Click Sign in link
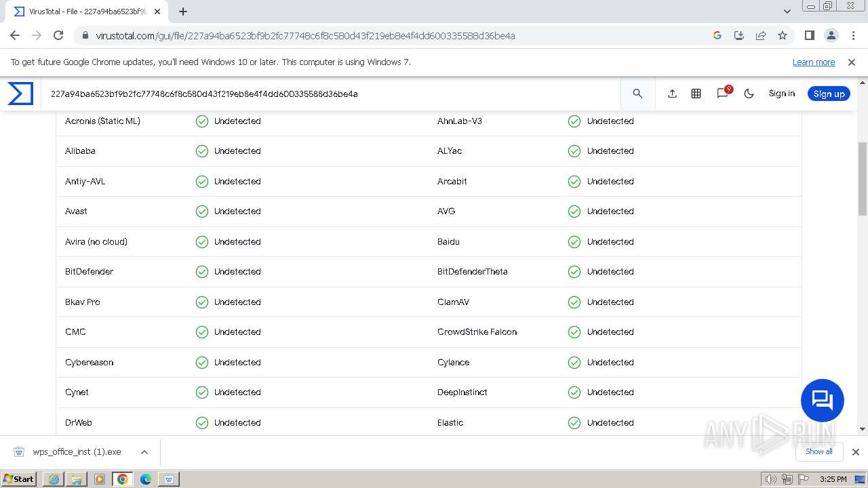868x488 pixels. point(781,94)
